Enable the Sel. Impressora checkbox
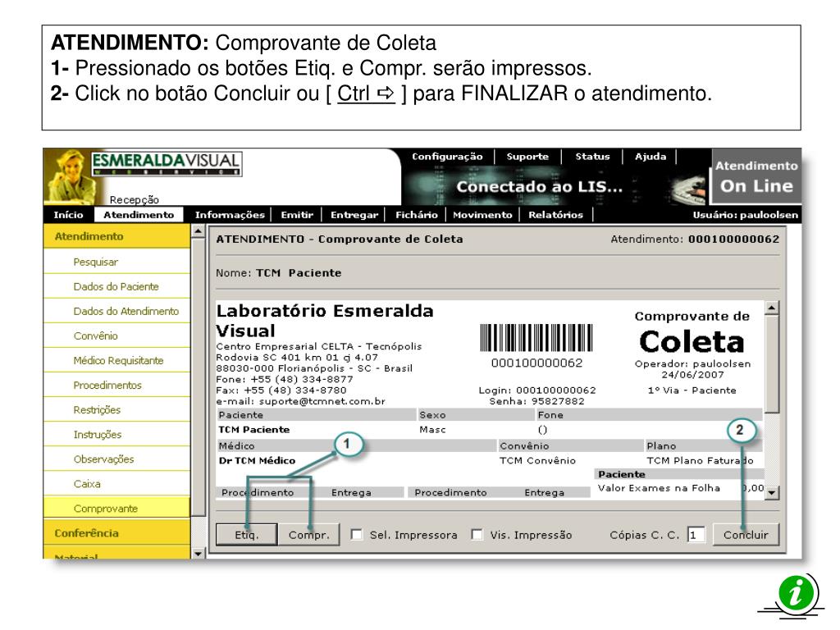The height and width of the screenshot is (630, 840). tap(356, 534)
